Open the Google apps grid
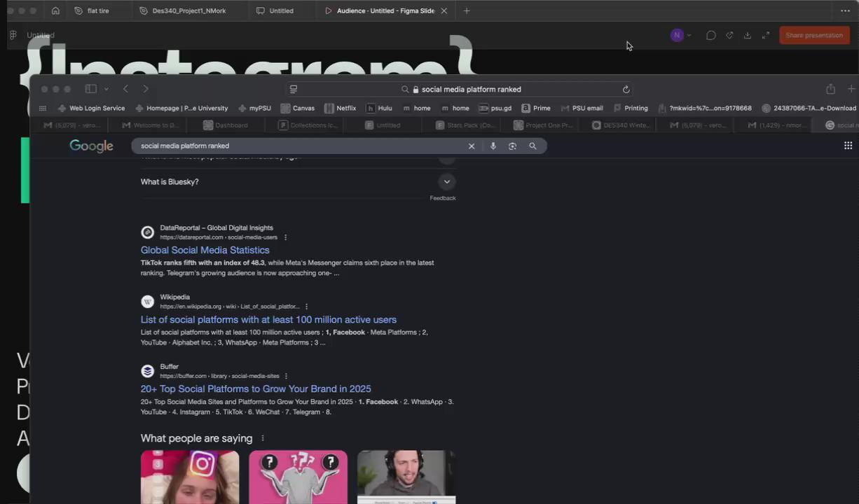 848,146
